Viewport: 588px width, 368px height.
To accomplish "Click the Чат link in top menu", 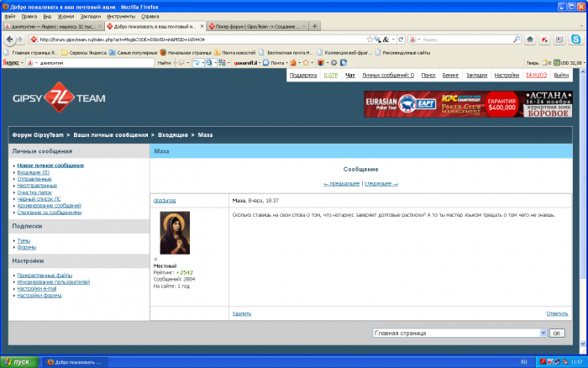I will (x=350, y=76).
